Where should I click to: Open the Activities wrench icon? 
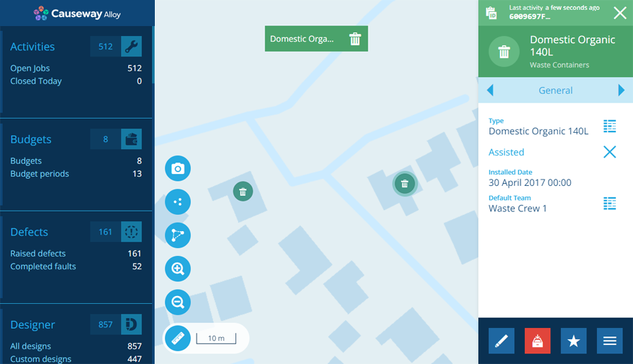[x=132, y=47]
